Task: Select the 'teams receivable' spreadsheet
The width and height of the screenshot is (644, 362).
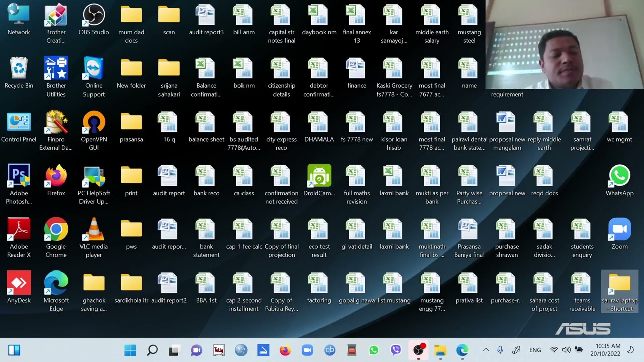Action: pos(582,292)
